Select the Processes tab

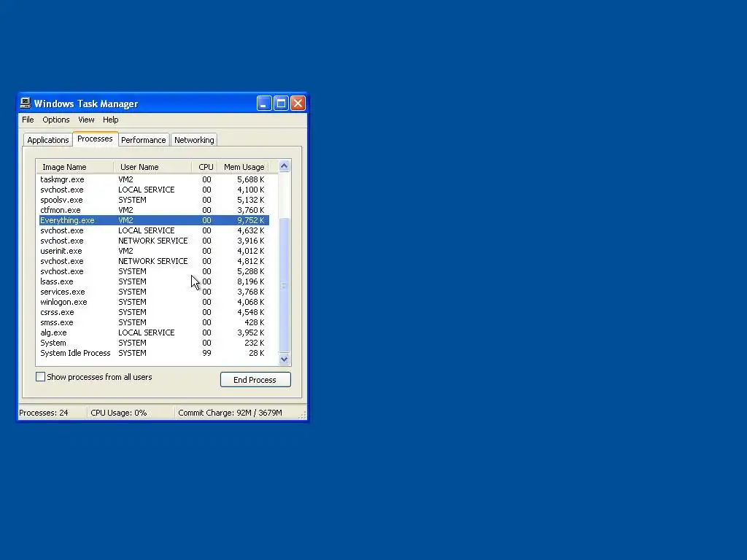[96, 139]
